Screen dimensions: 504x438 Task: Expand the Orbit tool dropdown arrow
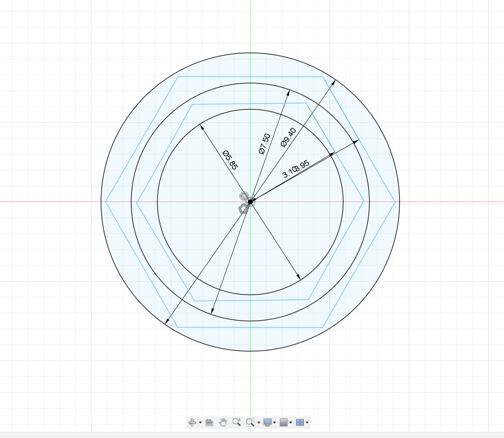(200, 422)
